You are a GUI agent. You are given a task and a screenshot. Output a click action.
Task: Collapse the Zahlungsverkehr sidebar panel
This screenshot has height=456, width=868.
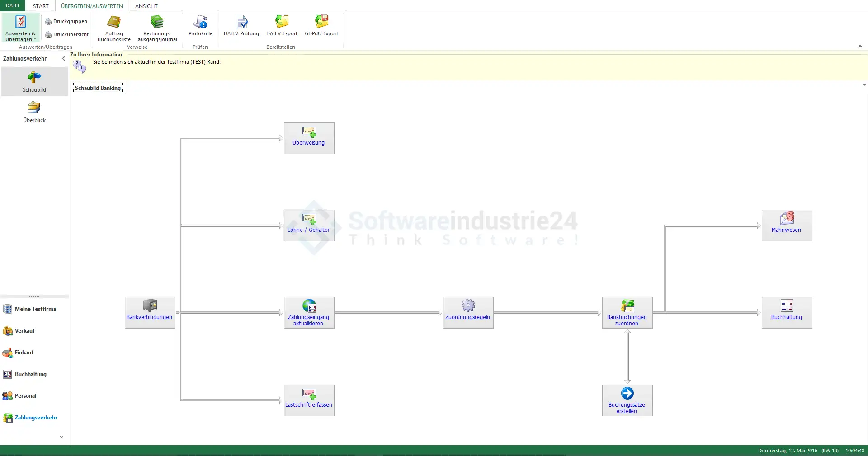pyautogui.click(x=63, y=59)
